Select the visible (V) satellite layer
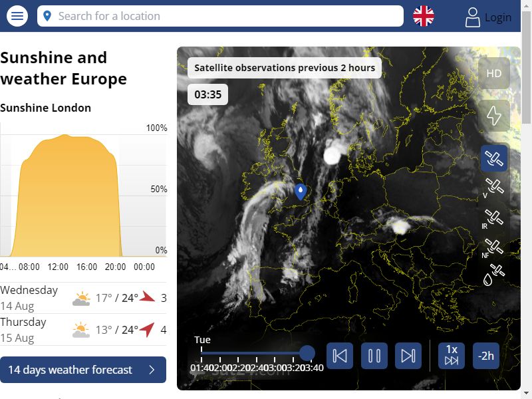 [494, 187]
